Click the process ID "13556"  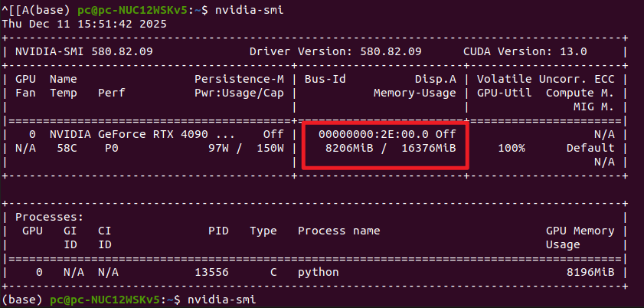[211, 272]
